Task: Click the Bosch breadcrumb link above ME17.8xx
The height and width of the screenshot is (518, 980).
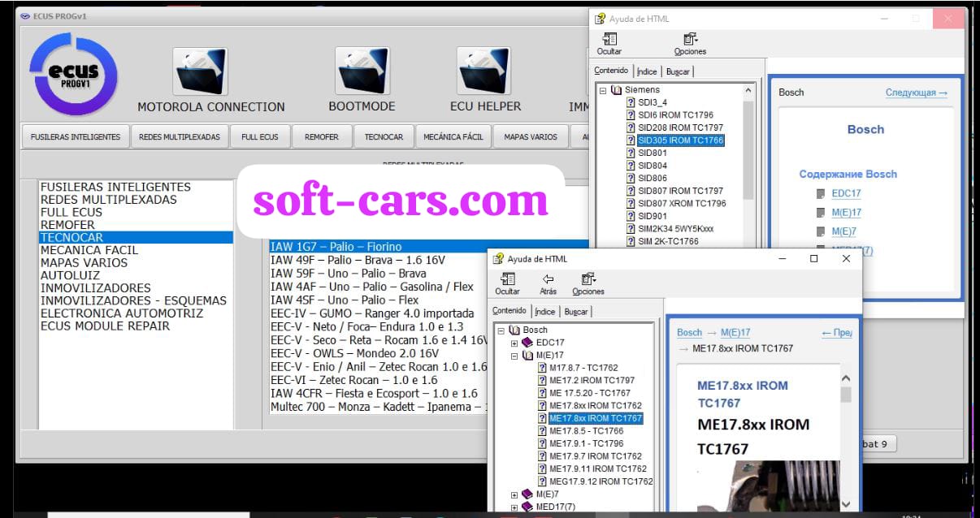Action: tap(689, 332)
